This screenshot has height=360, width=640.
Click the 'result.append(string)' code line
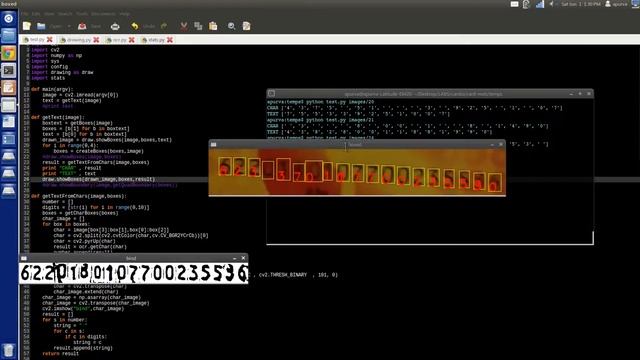click(83, 348)
